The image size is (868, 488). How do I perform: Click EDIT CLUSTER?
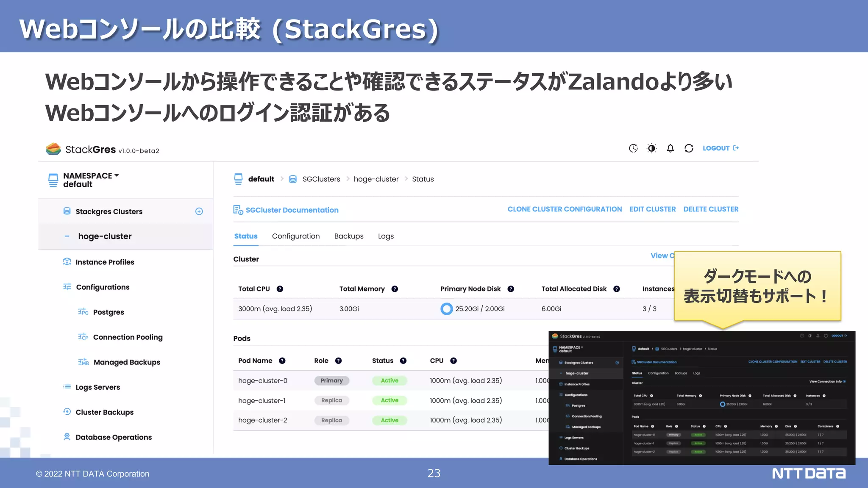(652, 209)
